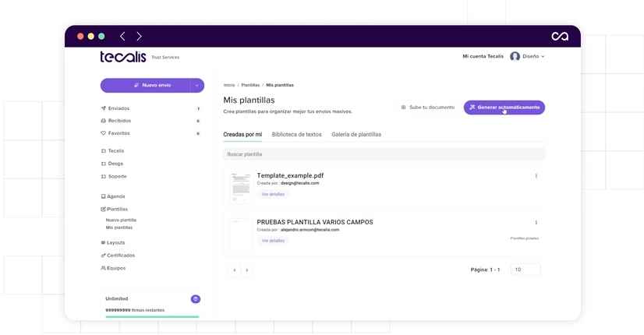
Task: Go to Plantillas breadcrumb
Action: pyautogui.click(x=250, y=85)
